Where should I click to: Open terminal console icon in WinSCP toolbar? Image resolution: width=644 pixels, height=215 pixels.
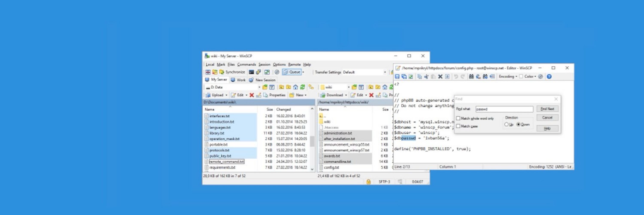coord(252,72)
